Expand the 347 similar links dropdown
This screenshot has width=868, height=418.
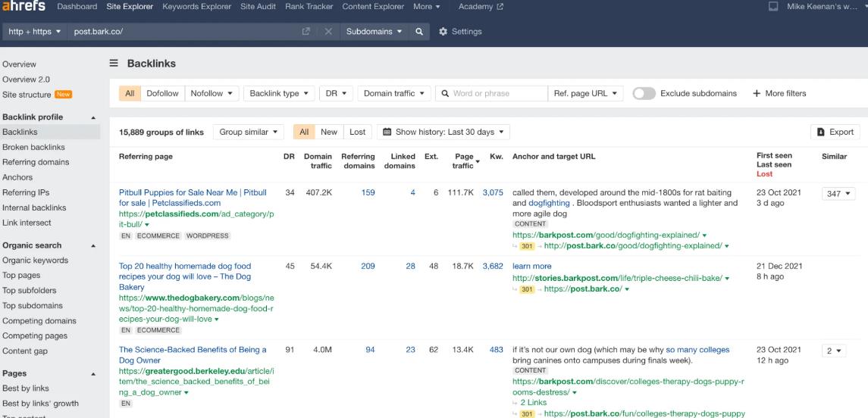838,194
